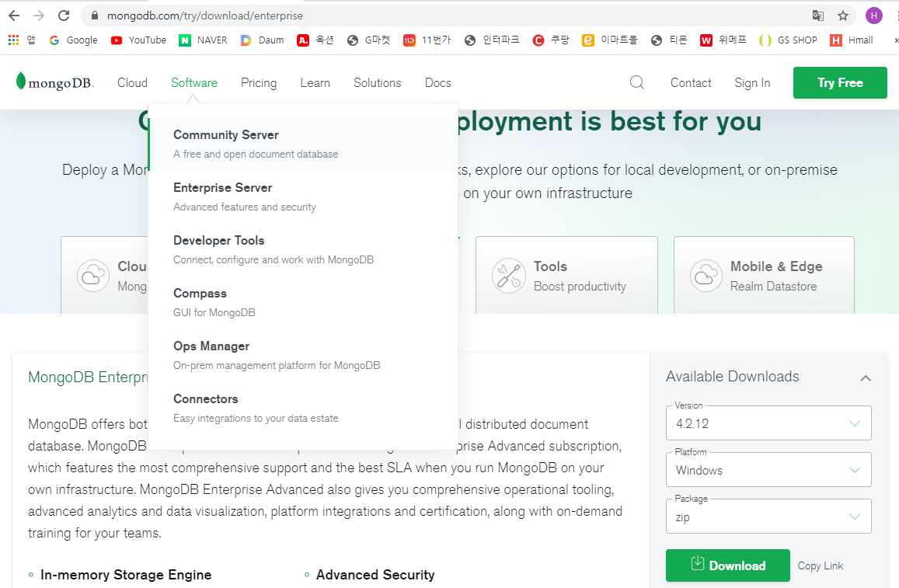Click the Cloud card cloud icon

[x=93, y=276]
